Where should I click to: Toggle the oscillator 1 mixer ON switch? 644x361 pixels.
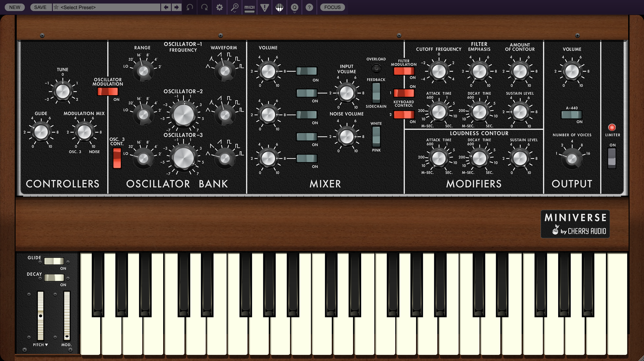point(306,71)
